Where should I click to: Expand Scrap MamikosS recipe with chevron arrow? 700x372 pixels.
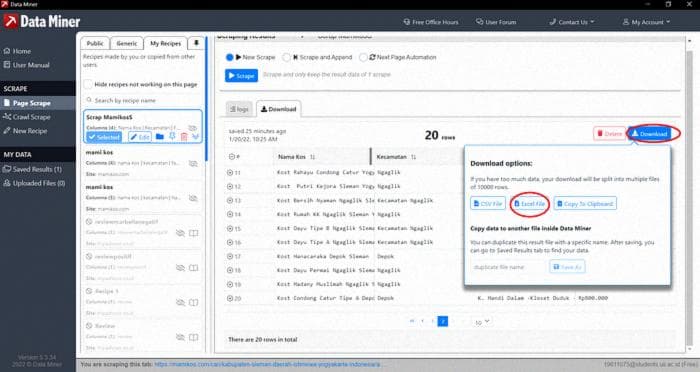pos(196,137)
